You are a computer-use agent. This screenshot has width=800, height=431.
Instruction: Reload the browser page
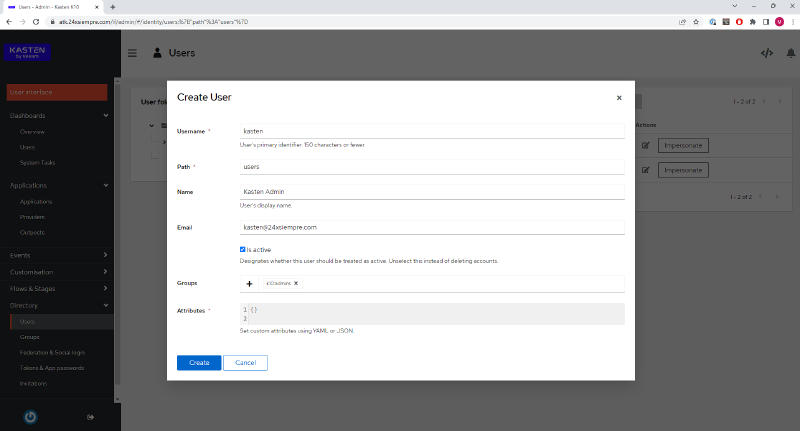tap(36, 22)
